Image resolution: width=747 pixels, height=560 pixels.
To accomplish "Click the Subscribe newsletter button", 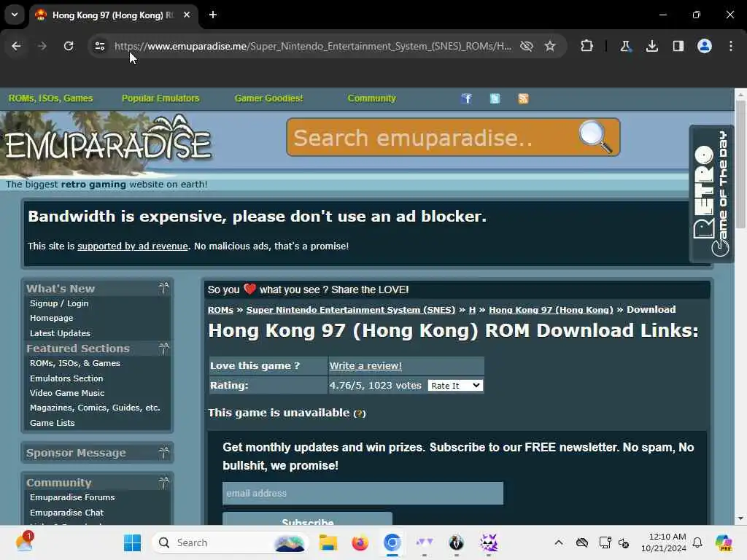I will click(307, 519).
